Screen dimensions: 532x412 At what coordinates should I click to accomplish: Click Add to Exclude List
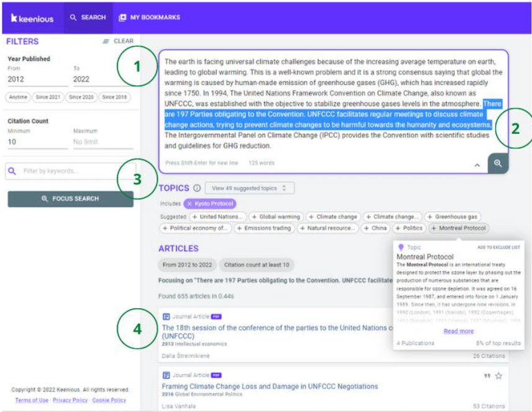pyautogui.click(x=498, y=248)
